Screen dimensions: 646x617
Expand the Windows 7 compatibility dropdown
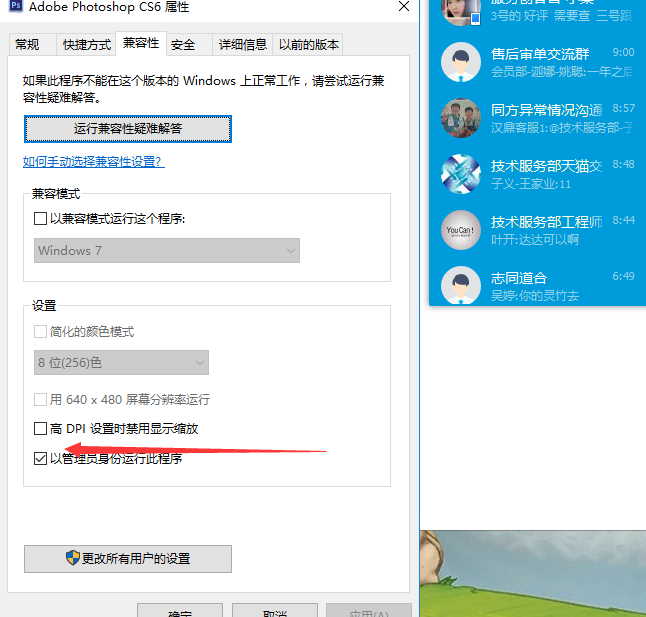click(167, 250)
